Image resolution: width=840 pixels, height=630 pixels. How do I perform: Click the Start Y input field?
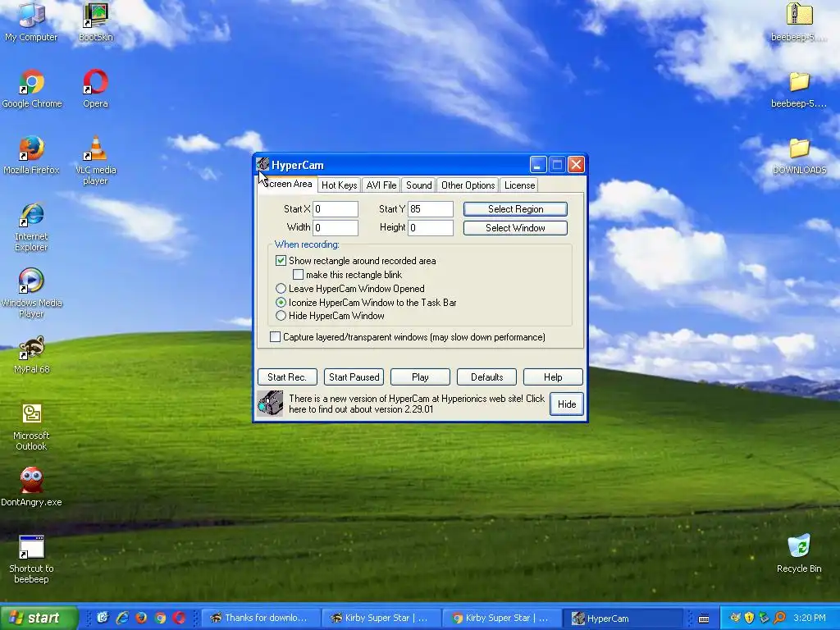coord(431,209)
